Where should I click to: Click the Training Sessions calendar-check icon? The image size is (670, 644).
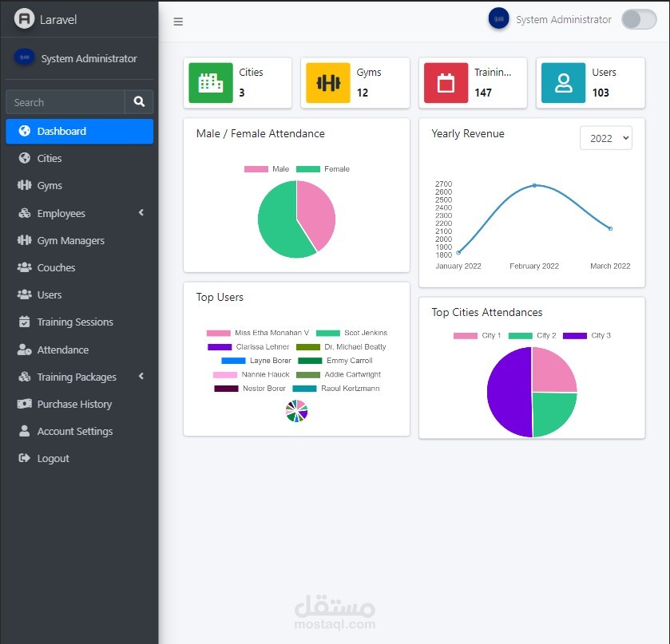pos(24,322)
